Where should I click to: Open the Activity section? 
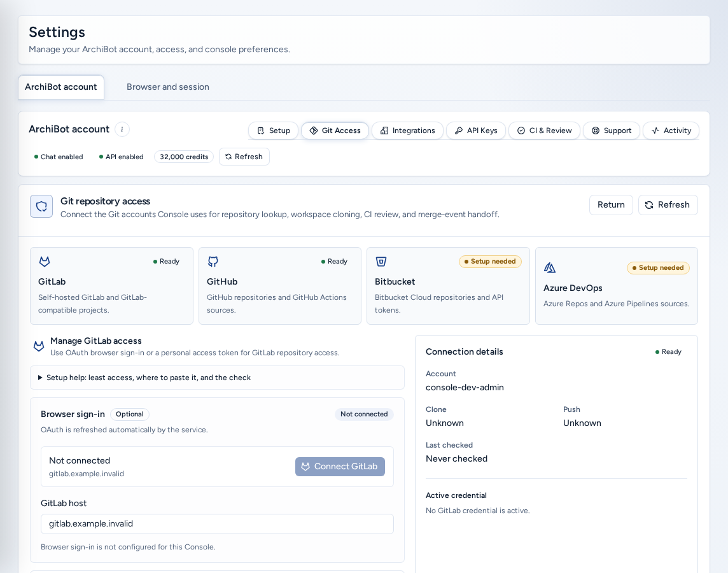point(671,131)
